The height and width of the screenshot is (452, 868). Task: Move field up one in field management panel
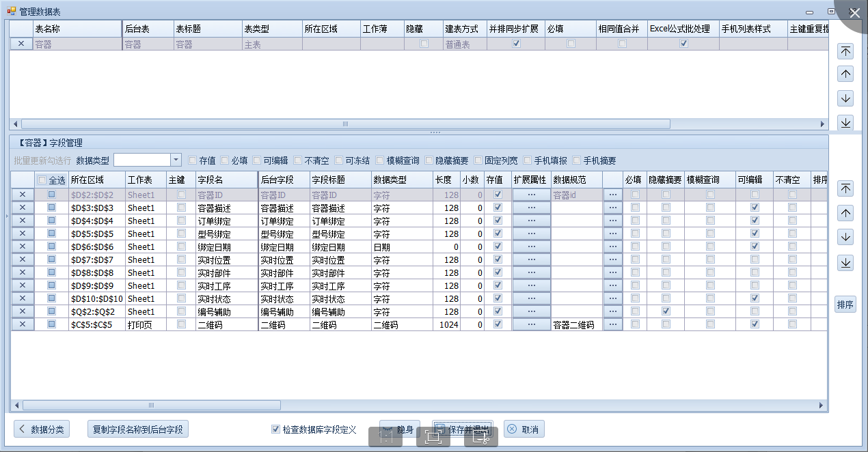[x=845, y=213]
